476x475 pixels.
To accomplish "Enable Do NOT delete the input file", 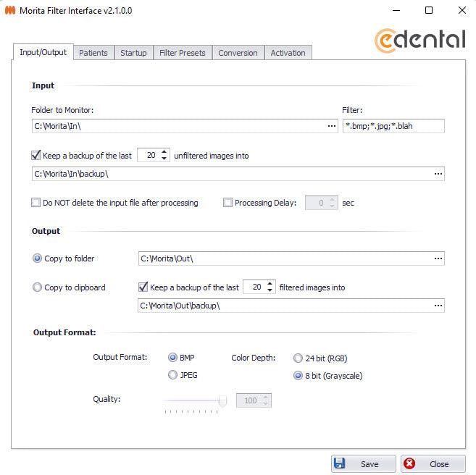I will pos(36,203).
